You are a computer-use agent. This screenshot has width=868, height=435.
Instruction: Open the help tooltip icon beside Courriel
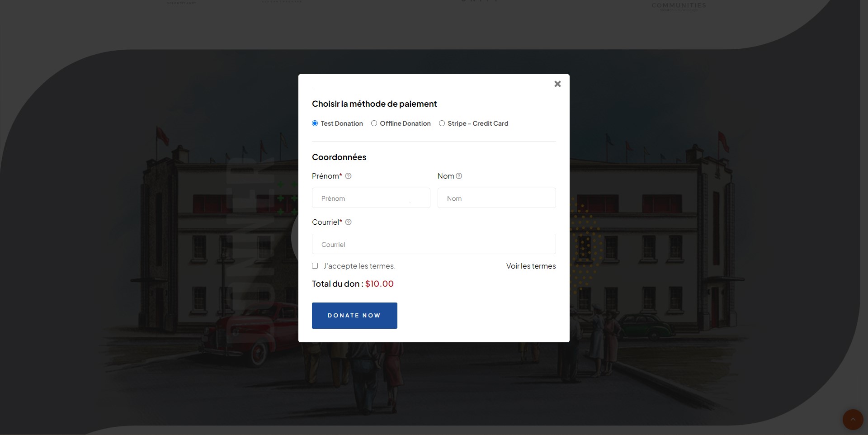click(x=348, y=222)
